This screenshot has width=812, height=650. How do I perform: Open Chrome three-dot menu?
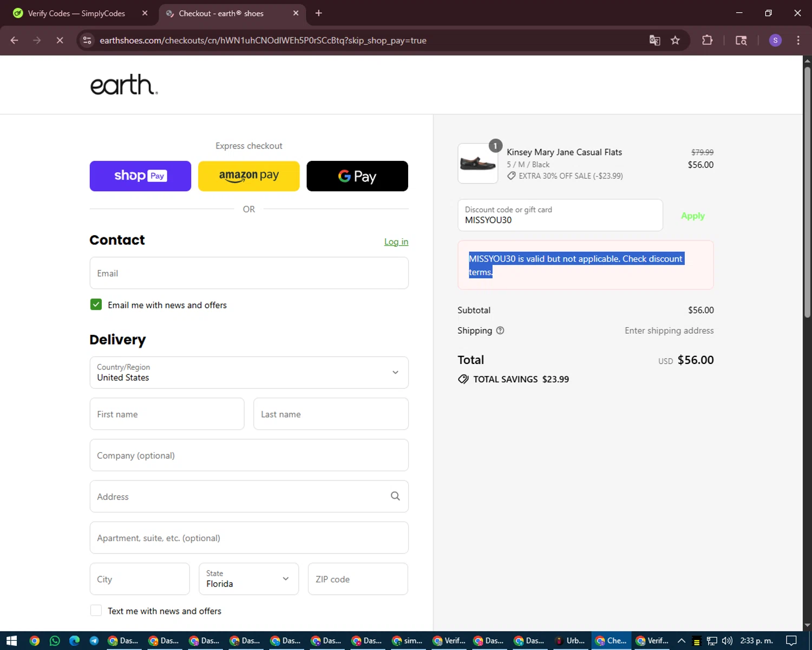(798, 41)
